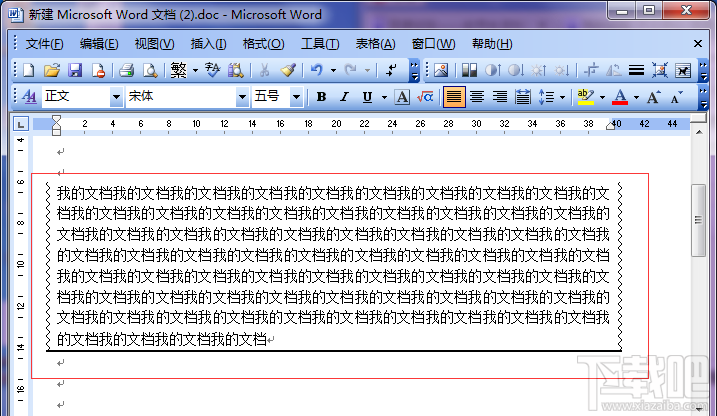The image size is (717, 416).
Task: Activate the Format Painter brush
Action: pos(288,70)
